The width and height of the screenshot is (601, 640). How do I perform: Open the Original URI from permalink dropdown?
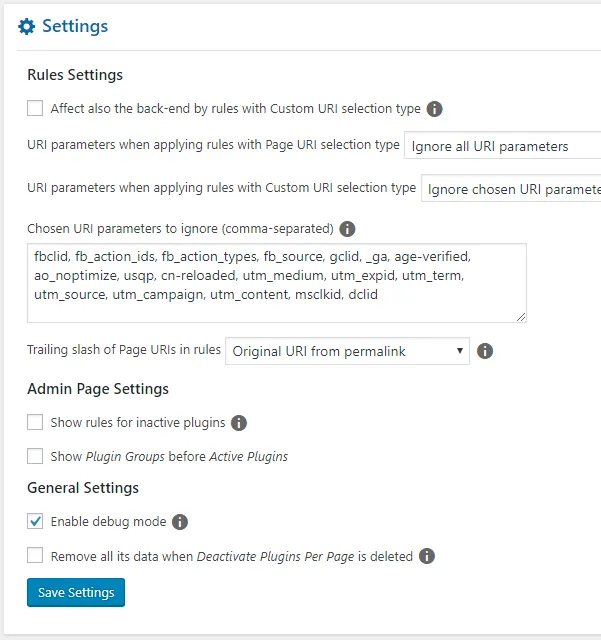pos(347,351)
